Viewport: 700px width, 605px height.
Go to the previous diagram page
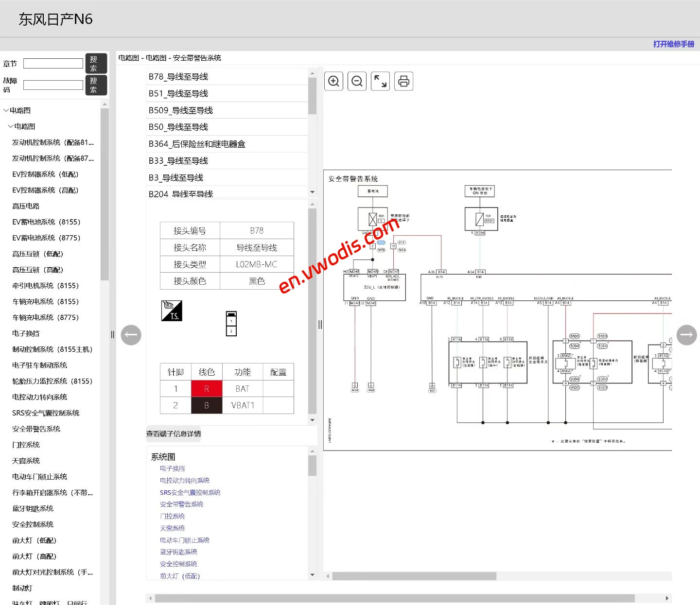point(131,335)
